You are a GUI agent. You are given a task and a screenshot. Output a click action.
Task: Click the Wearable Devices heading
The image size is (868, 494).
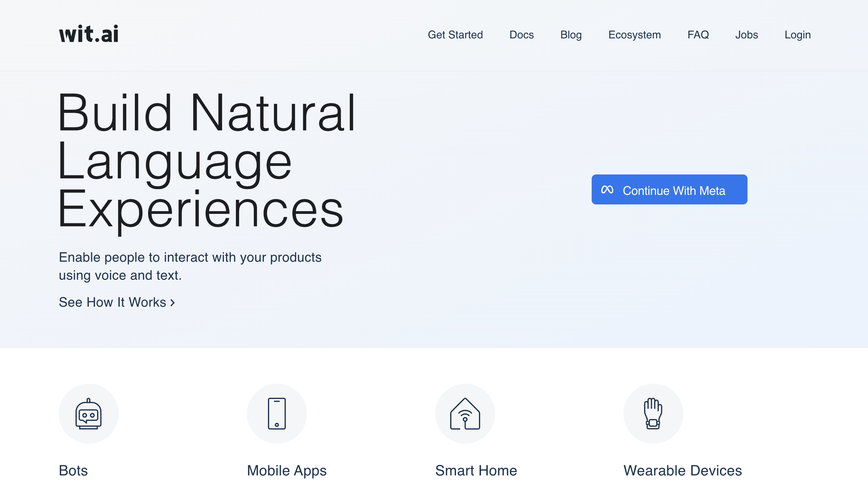[682, 471]
